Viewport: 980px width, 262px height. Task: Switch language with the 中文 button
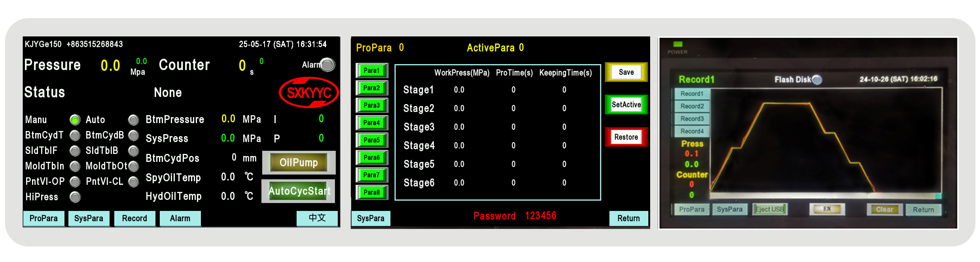pyautogui.click(x=317, y=218)
